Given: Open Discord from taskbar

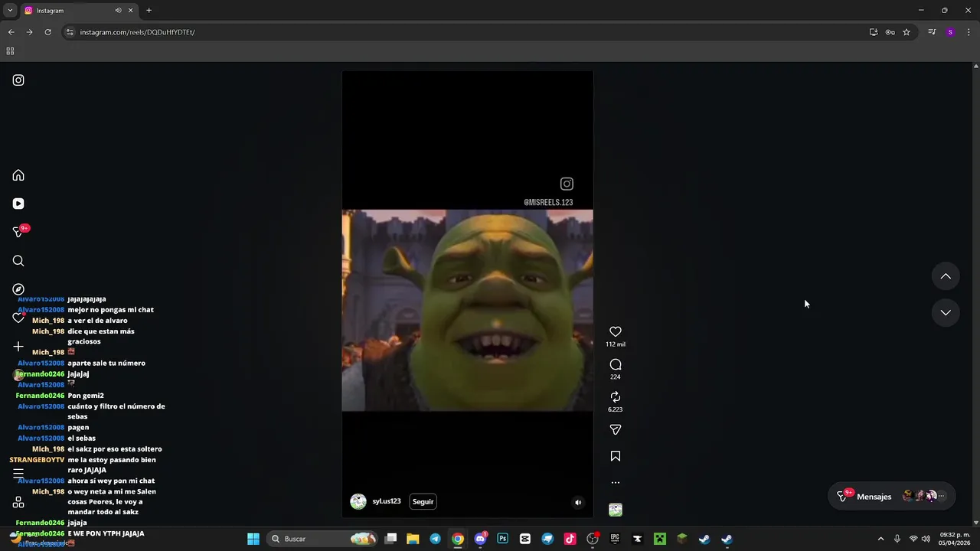Looking at the screenshot, I should pyautogui.click(x=480, y=539).
